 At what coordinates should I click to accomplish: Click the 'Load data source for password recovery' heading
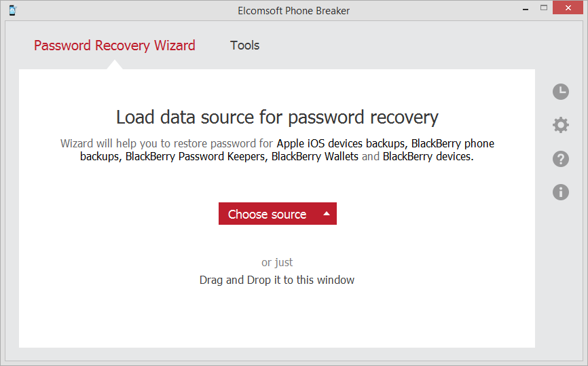277,117
